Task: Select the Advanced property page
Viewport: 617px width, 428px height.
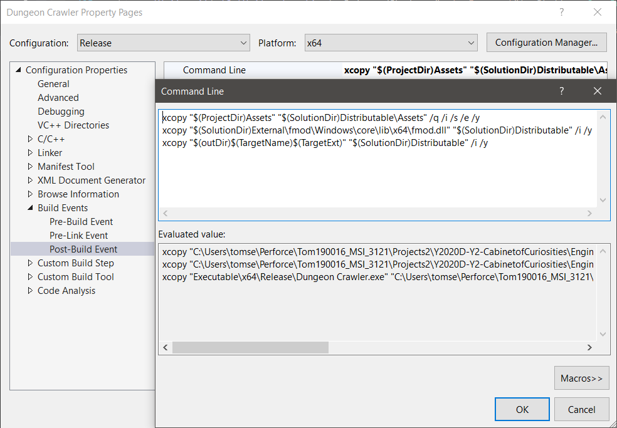Action: [58, 98]
